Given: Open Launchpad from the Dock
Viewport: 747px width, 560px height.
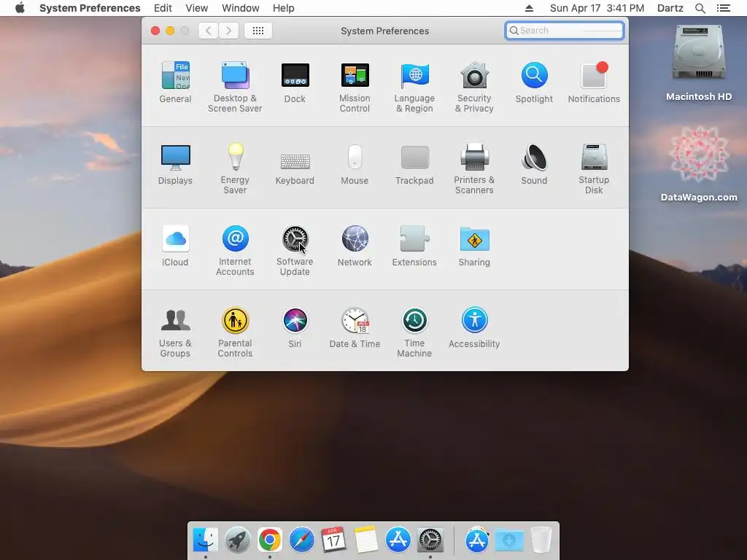Looking at the screenshot, I should pos(237,540).
